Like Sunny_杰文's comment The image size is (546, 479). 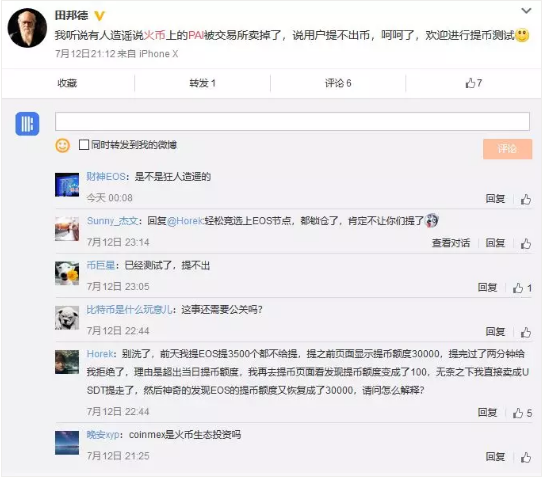(x=525, y=243)
